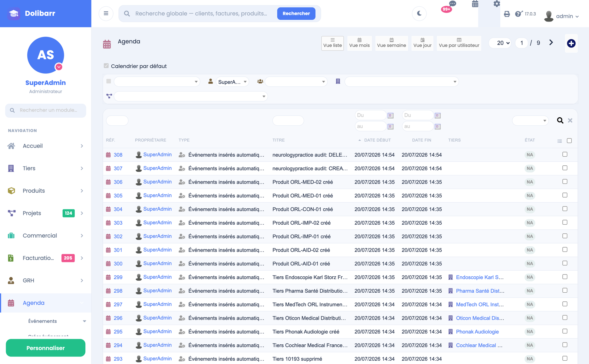Switch to Vue mois tab
The height and width of the screenshot is (364, 589).
coord(359,43)
